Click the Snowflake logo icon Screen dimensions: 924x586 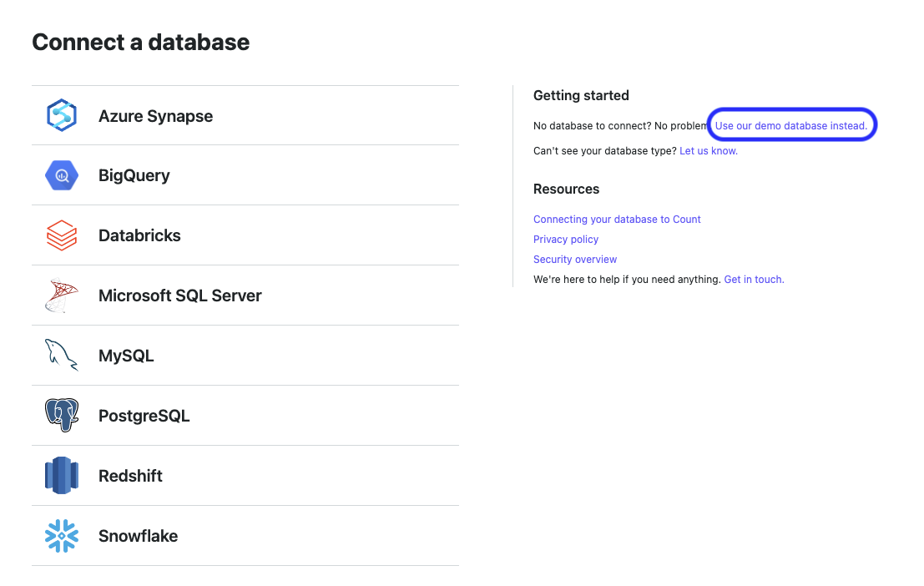61,536
